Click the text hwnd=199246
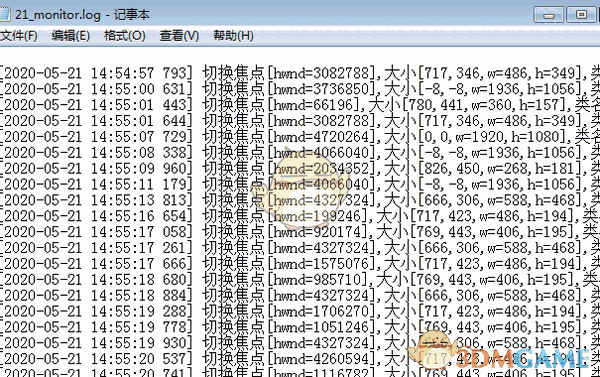This screenshot has width=600, height=377. [x=318, y=216]
